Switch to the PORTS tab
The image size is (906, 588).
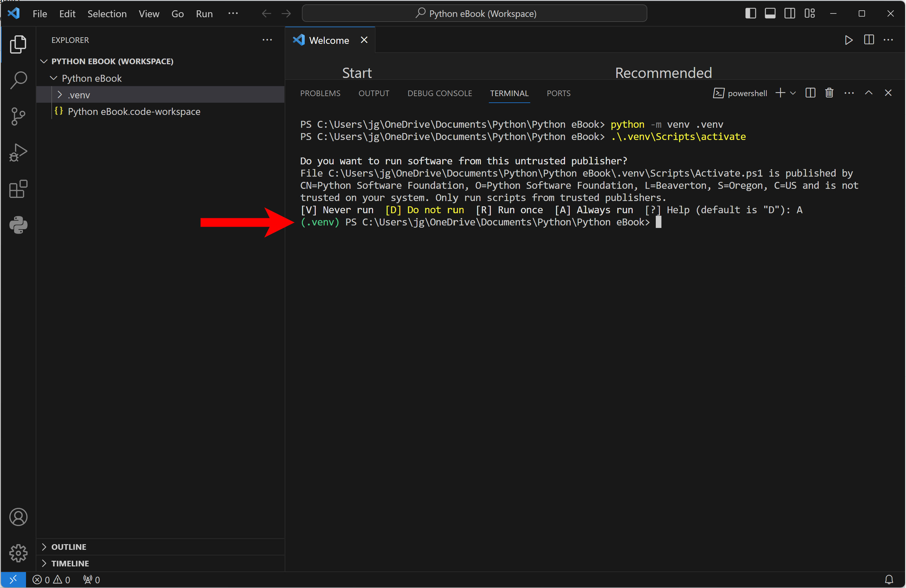(558, 93)
